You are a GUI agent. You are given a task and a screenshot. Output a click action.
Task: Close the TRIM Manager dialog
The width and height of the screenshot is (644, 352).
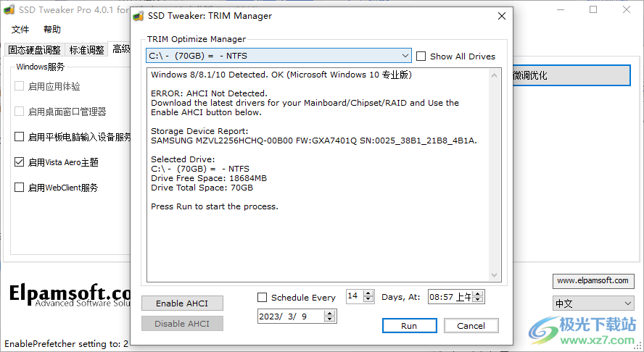[501, 16]
